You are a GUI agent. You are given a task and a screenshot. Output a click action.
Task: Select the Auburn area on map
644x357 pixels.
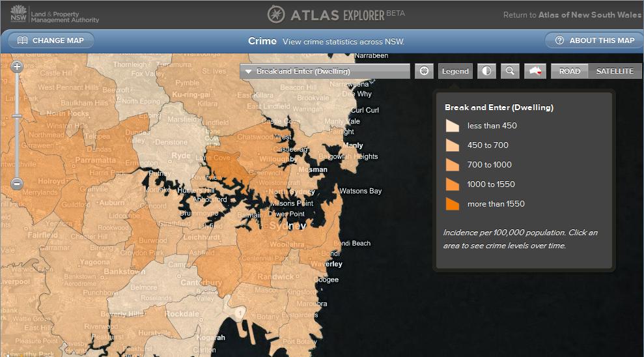(112, 203)
